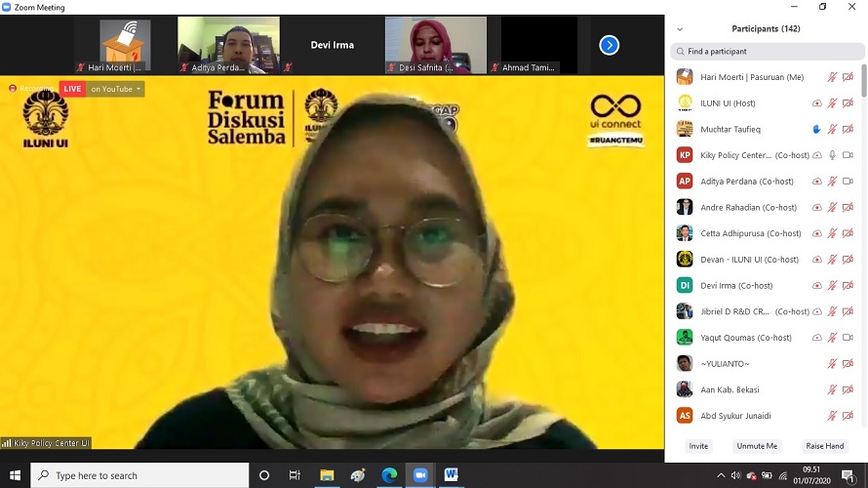868x488 pixels.
Task: Show hidden system tray icons
Action: coord(722,476)
